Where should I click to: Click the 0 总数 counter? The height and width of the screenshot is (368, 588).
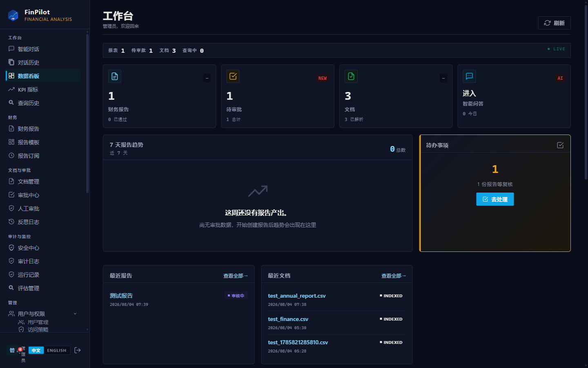click(398, 149)
